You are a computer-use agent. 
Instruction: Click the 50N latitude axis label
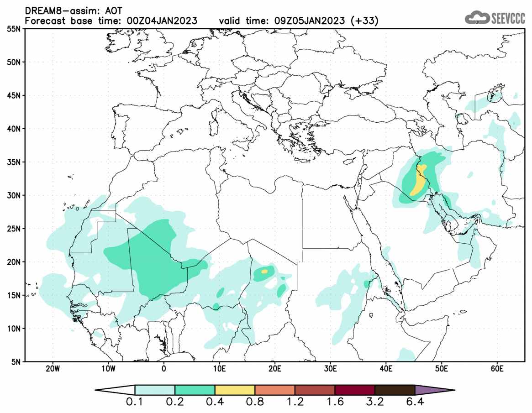coord(14,63)
